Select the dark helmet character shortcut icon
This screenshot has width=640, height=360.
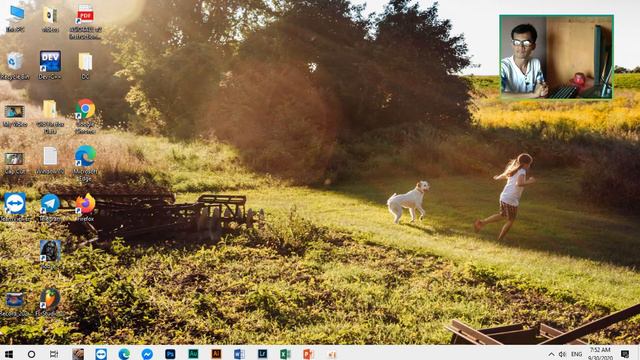50,251
